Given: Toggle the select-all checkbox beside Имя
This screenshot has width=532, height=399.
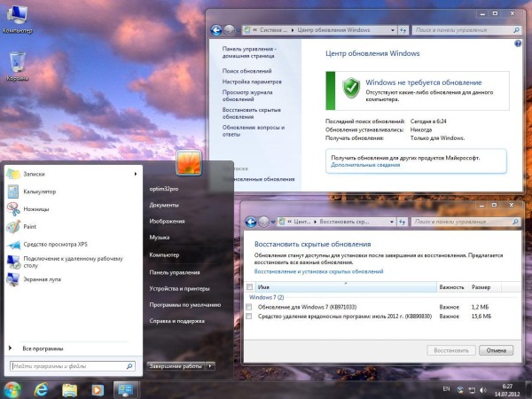Looking at the screenshot, I should tap(249, 287).
